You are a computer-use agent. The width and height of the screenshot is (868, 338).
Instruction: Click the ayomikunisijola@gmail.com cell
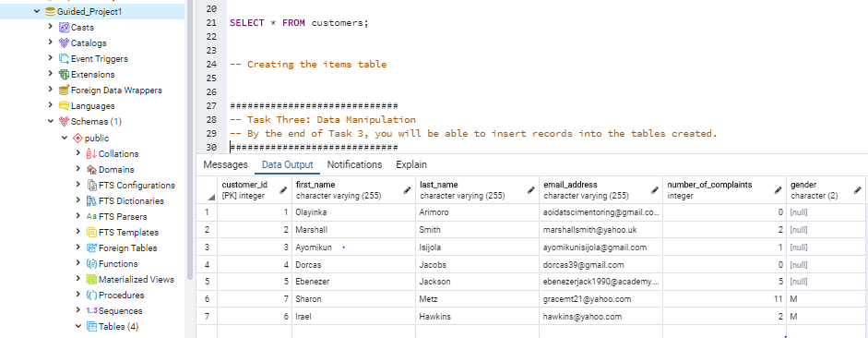pyautogui.click(x=601, y=247)
